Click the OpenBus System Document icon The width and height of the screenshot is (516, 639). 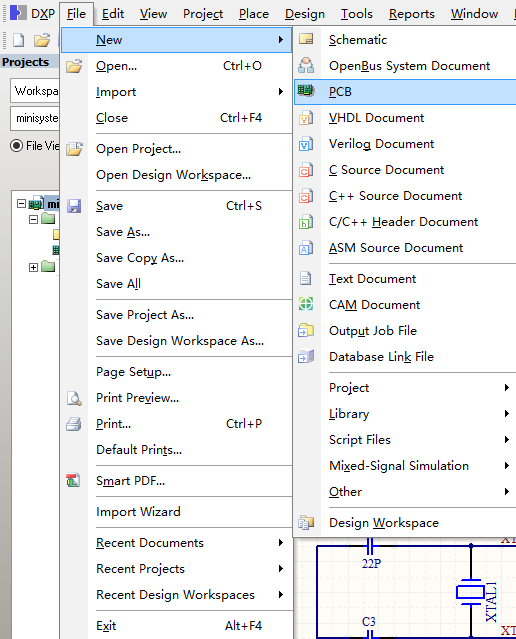pyautogui.click(x=306, y=66)
